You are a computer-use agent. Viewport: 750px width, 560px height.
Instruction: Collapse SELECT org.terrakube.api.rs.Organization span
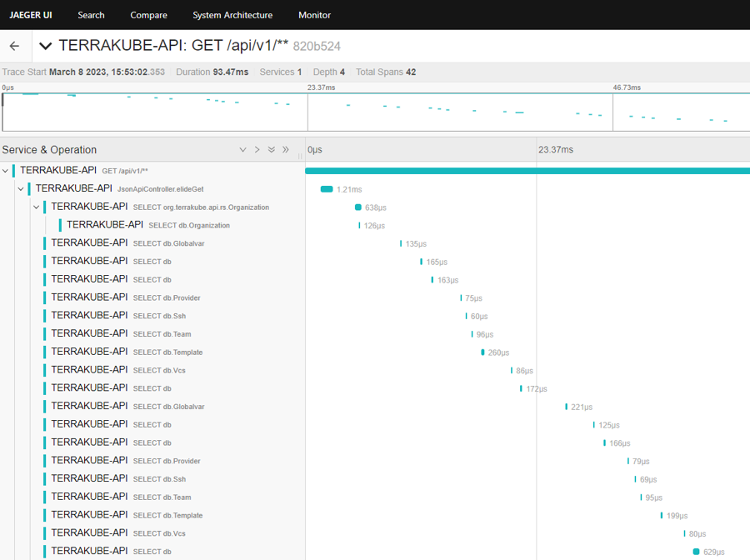pyautogui.click(x=37, y=207)
